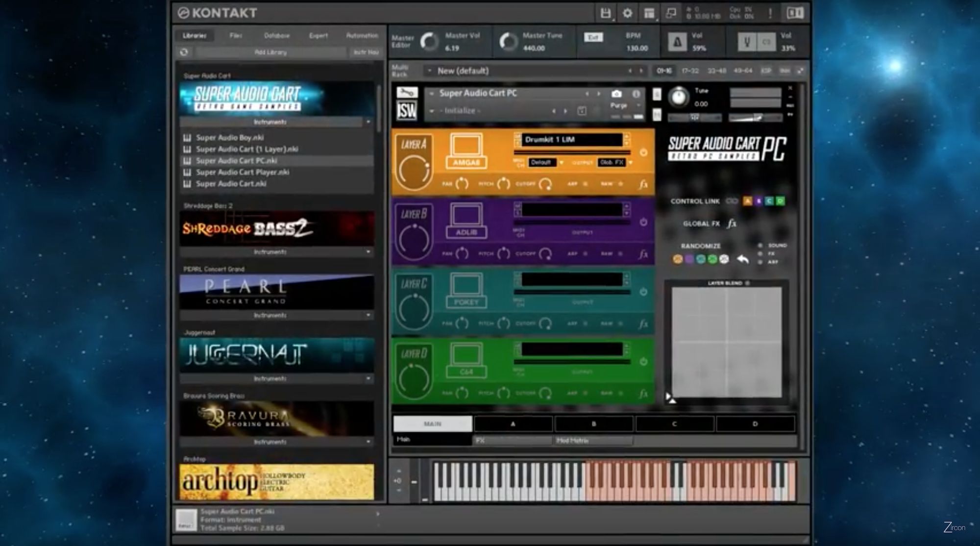Open Layer A fx icon
980x546 pixels.
pyautogui.click(x=643, y=184)
